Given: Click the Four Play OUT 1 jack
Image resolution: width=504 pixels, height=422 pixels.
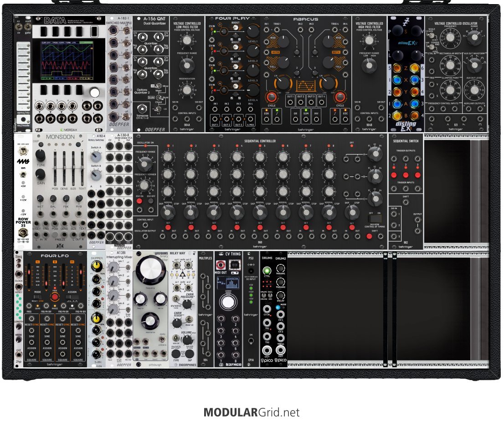Looking at the screenshot, I should (x=215, y=119).
